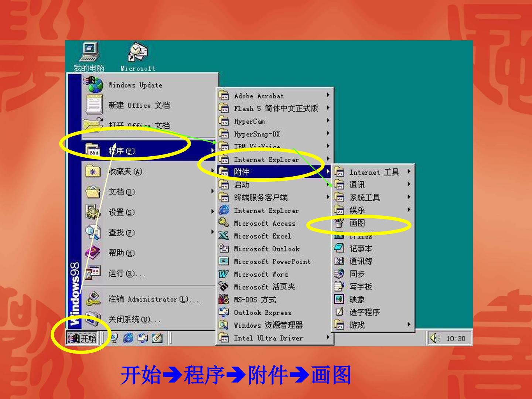This screenshot has height=399, width=532.
Task: Click the Microsoft Excel icon
Action: pyautogui.click(x=224, y=236)
